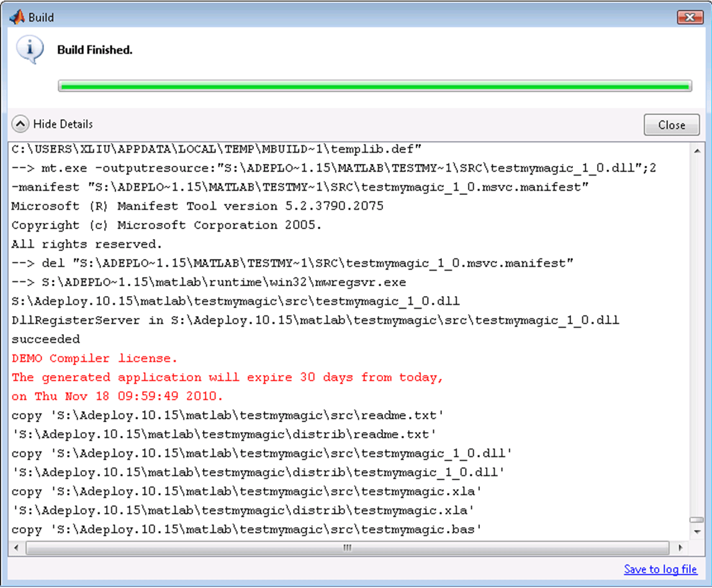Click the 'copy' line for src\readme.txt
The width and height of the screenshot is (712, 588).
tap(227, 415)
